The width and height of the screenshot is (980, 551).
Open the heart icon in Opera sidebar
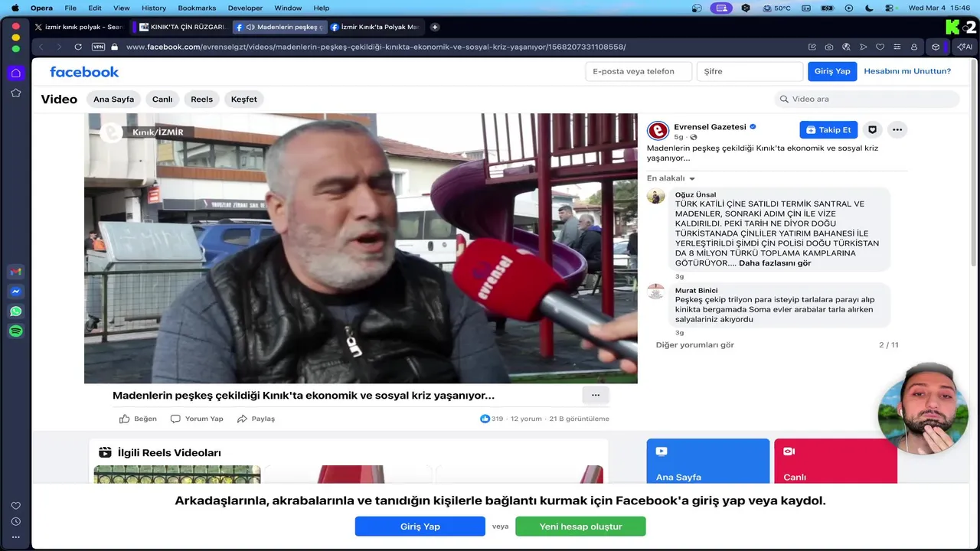(15, 506)
